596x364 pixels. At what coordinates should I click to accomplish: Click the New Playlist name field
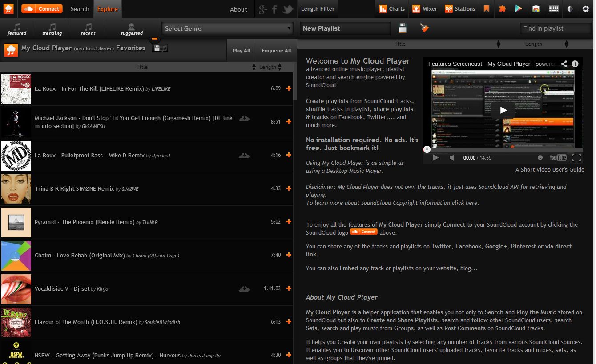(345, 28)
